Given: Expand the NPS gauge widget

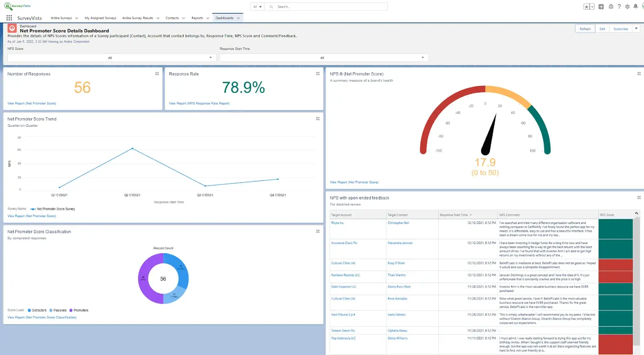Looking at the screenshot, I should (x=639, y=74).
